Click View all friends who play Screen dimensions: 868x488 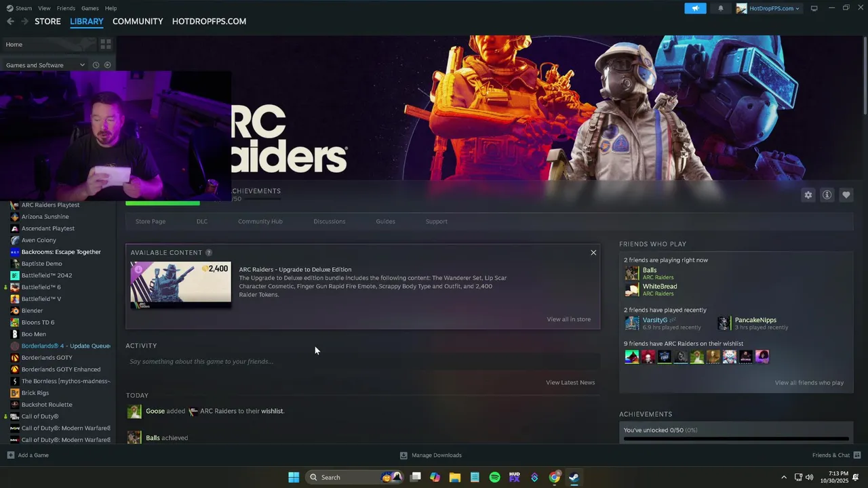point(809,383)
